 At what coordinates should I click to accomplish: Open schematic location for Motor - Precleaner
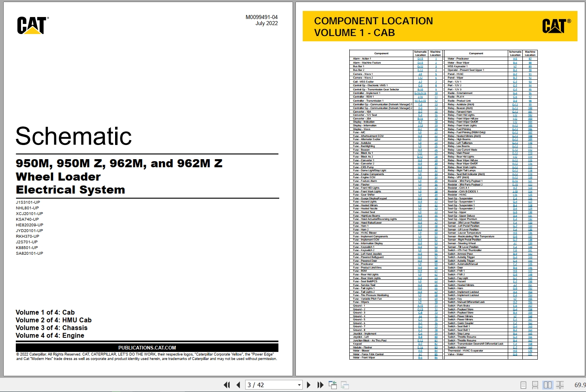pos(515,59)
